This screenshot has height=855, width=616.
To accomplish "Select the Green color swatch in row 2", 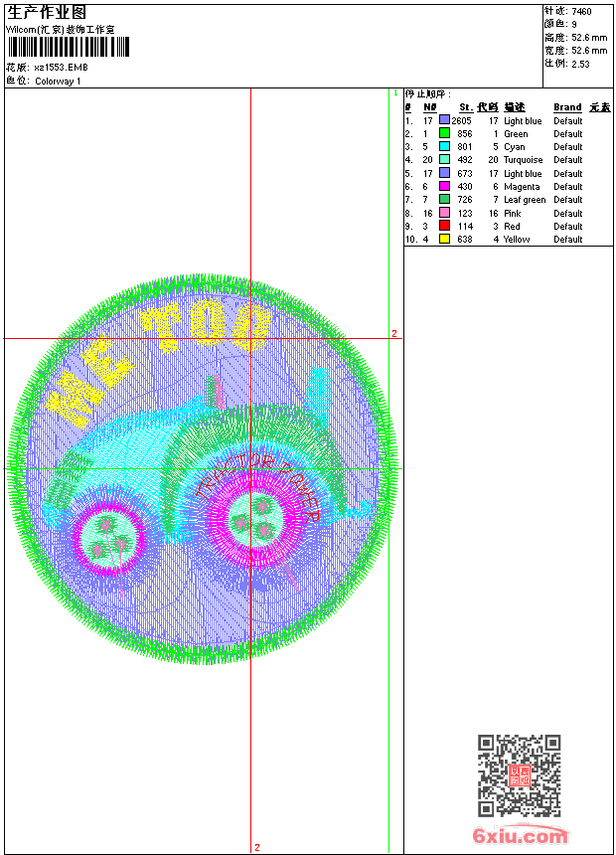I will tap(444, 133).
